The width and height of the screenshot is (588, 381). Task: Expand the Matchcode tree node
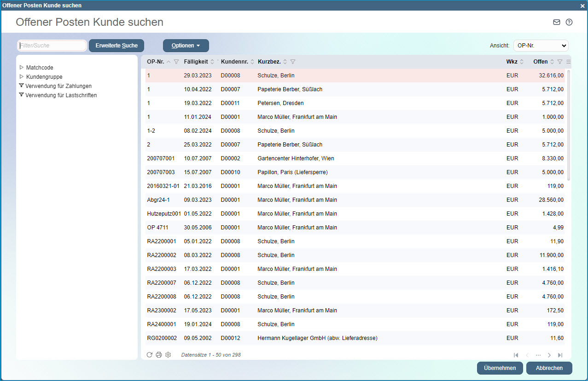tap(21, 68)
